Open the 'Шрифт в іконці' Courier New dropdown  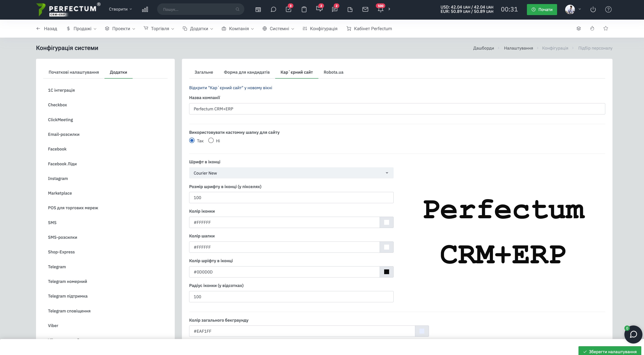(291, 173)
